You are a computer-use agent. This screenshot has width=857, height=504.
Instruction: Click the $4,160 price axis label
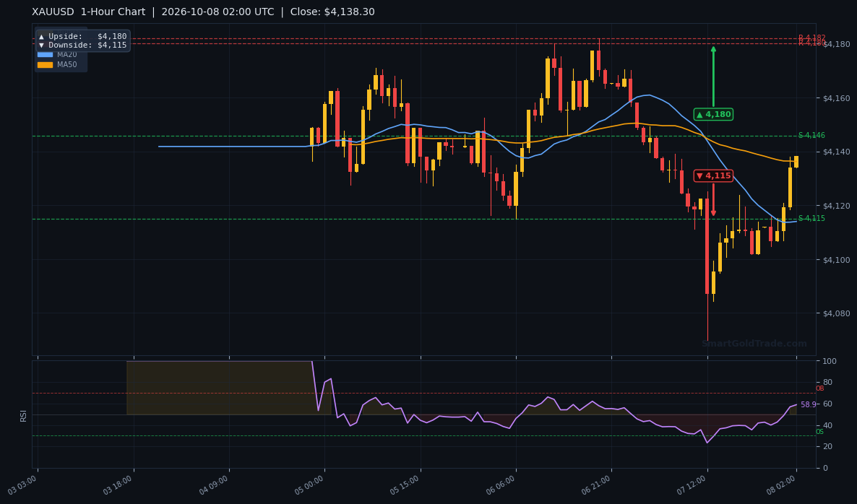coord(837,98)
